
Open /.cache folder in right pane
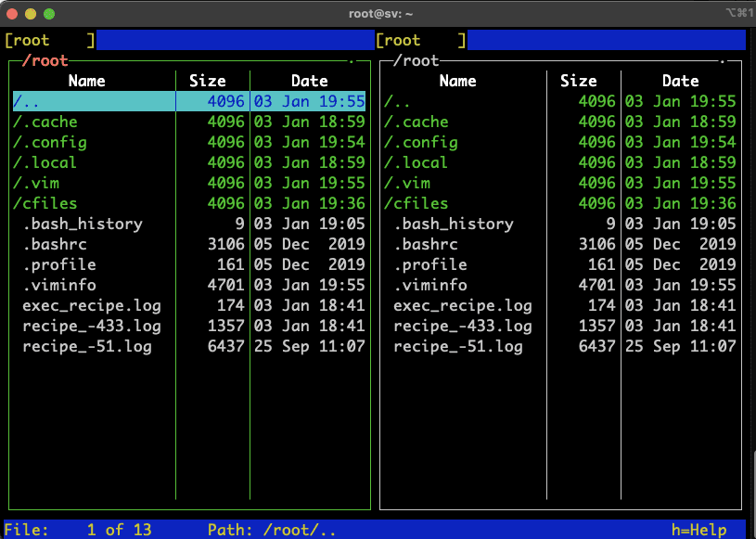(x=560, y=122)
